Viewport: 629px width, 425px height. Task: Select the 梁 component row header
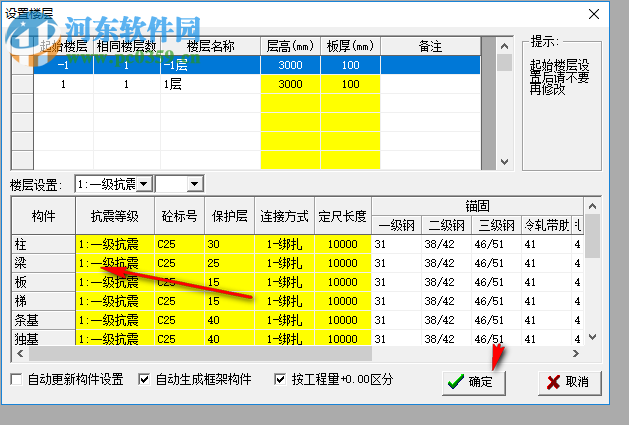tap(43, 263)
